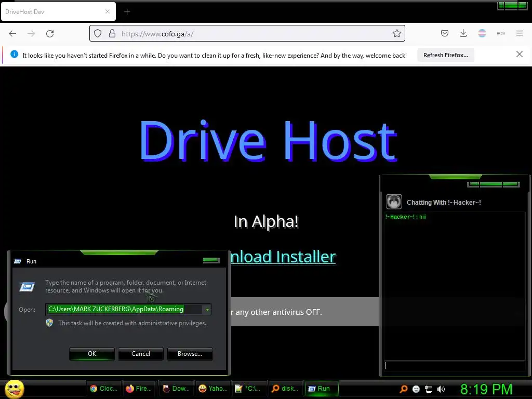The image size is (532, 399).
Task: Bookmark this page with the star
Action: pyautogui.click(x=396, y=33)
